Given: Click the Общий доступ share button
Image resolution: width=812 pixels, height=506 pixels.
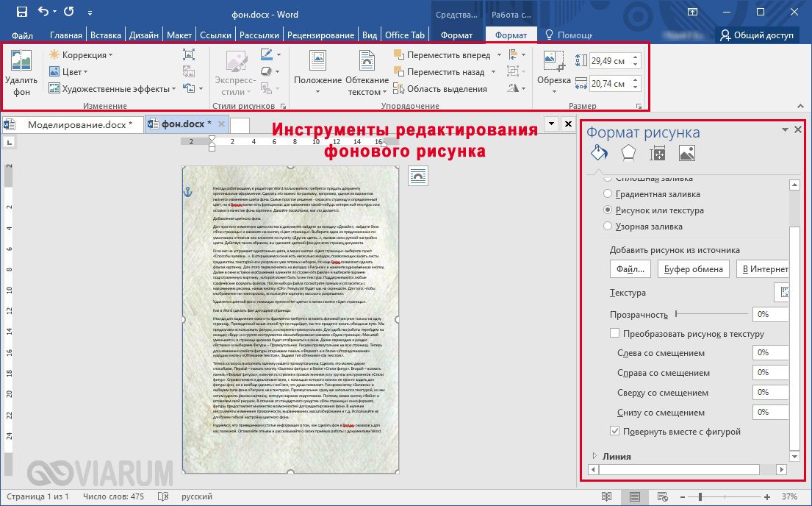Looking at the screenshot, I should point(757,35).
